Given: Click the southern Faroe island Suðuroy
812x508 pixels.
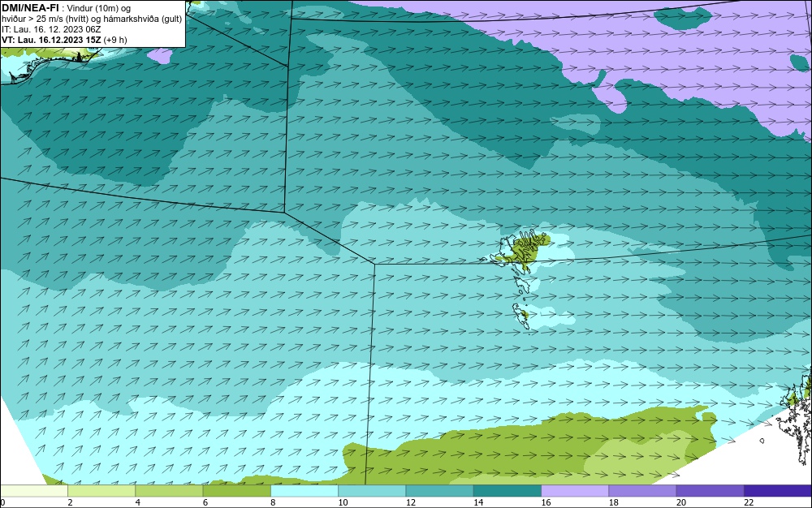Looking at the screenshot, I should tap(521, 316).
